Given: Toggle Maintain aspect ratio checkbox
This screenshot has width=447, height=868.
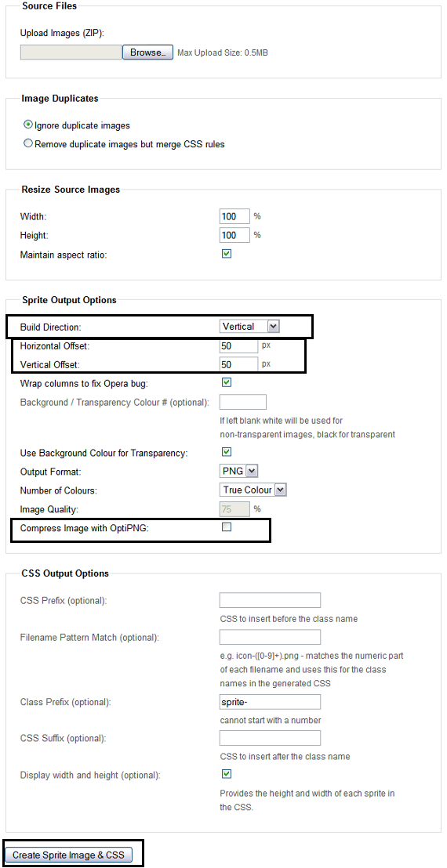Looking at the screenshot, I should tap(226, 254).
